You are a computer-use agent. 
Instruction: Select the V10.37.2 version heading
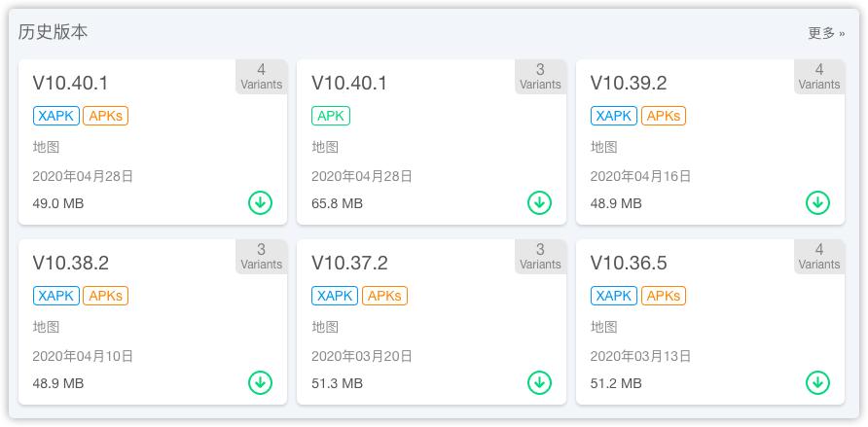pyautogui.click(x=349, y=264)
